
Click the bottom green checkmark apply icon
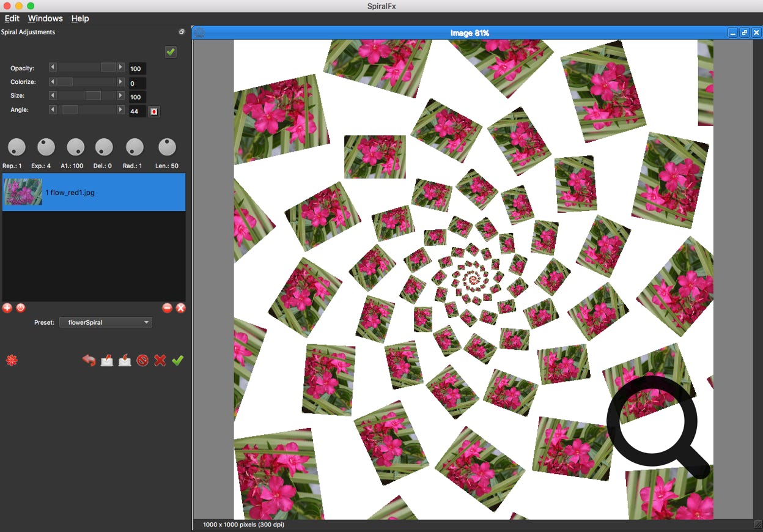pyautogui.click(x=177, y=361)
